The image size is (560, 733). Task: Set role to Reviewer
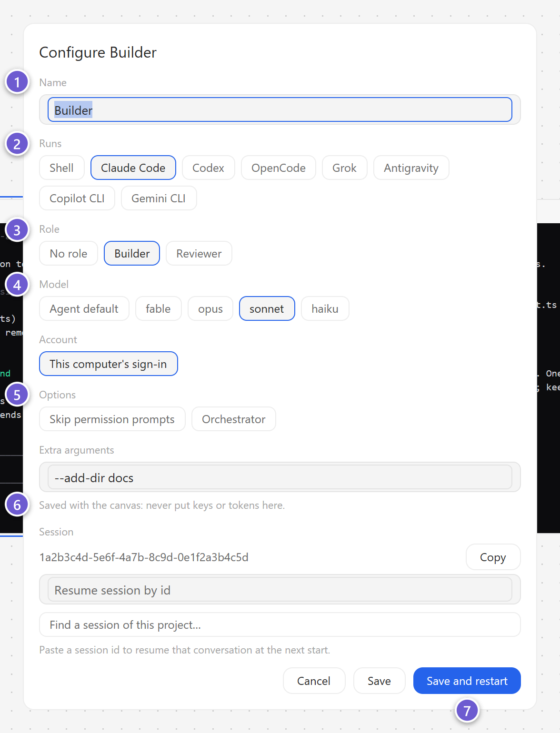pos(199,254)
